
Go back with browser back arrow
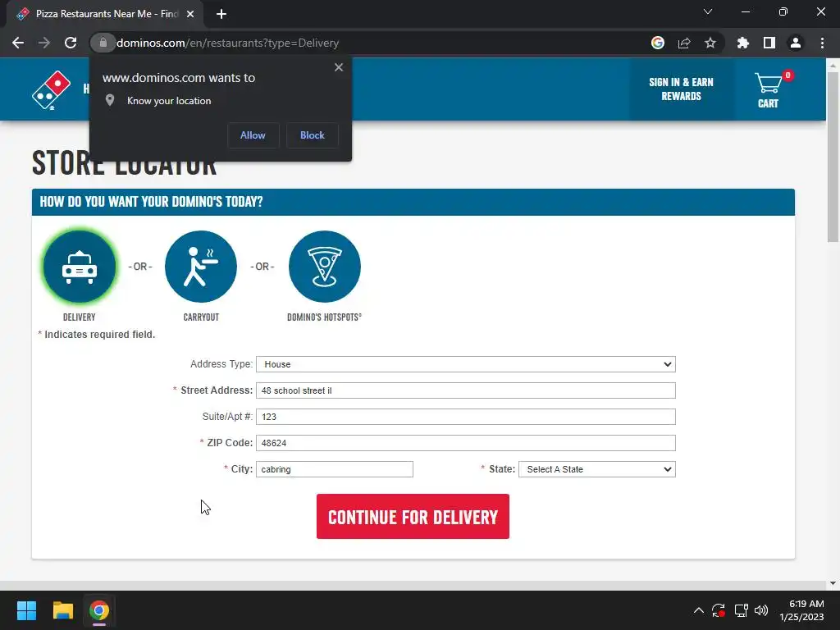point(18,43)
